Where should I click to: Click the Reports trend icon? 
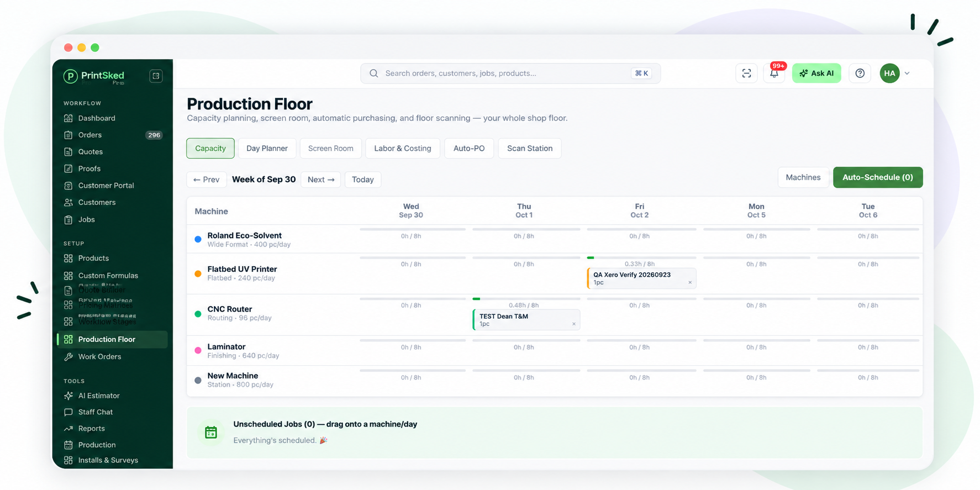pos(69,429)
